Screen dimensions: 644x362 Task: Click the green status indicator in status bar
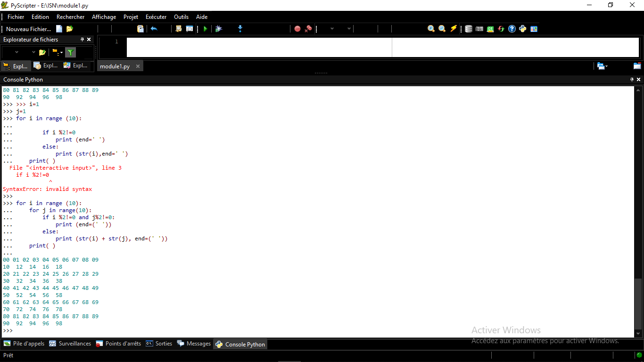pyautogui.click(x=639, y=355)
